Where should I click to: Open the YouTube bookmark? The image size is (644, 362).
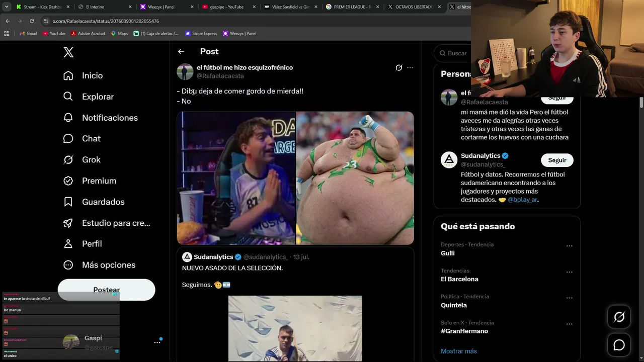[54, 34]
